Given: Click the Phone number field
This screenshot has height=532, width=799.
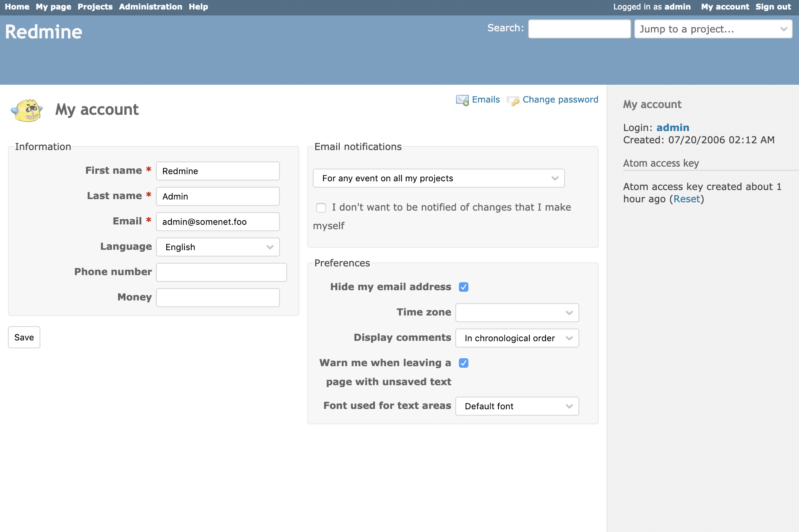Looking at the screenshot, I should (x=221, y=272).
